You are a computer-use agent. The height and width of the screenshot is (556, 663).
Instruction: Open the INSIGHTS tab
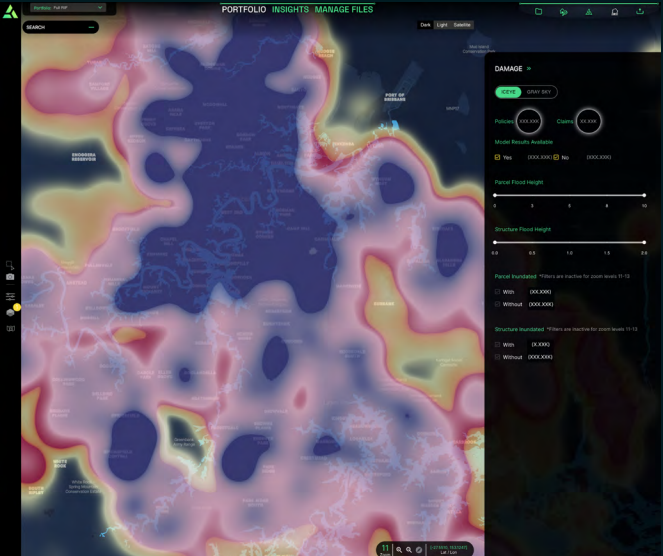(290, 9)
